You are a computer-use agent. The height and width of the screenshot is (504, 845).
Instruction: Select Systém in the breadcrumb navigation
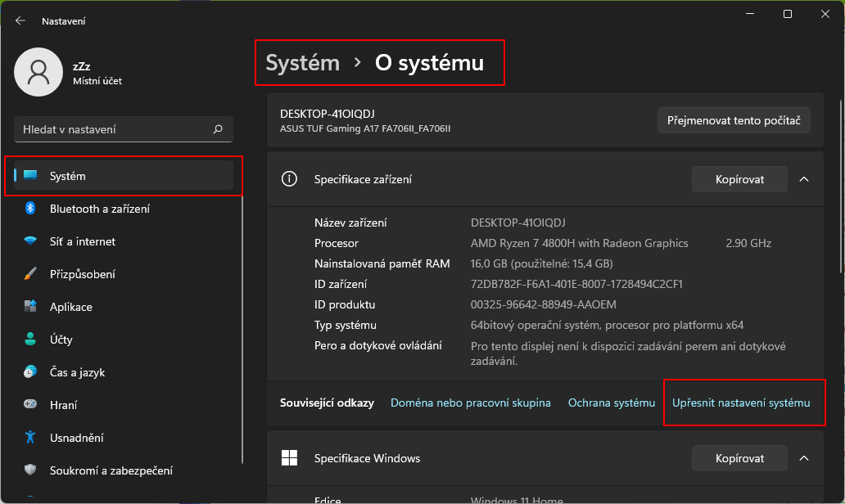point(300,62)
